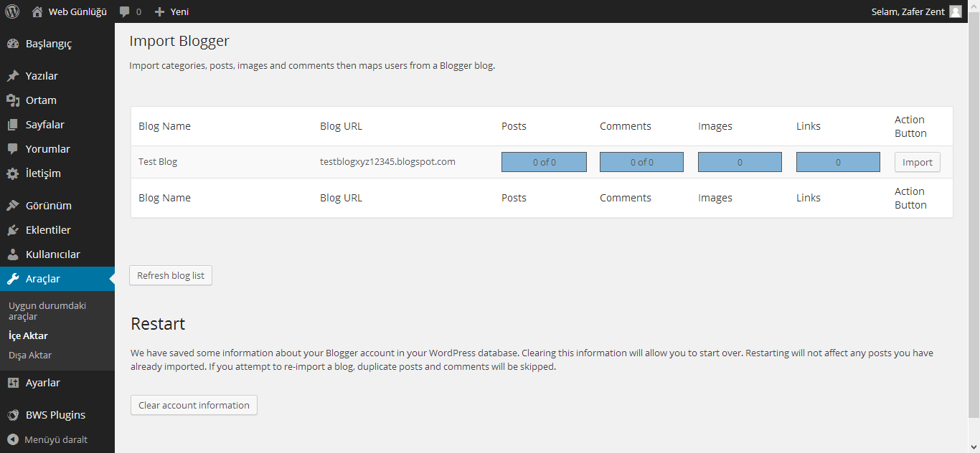The image size is (980, 453).
Task: Click the Kullanıcılar user icon
Action: [x=13, y=254]
